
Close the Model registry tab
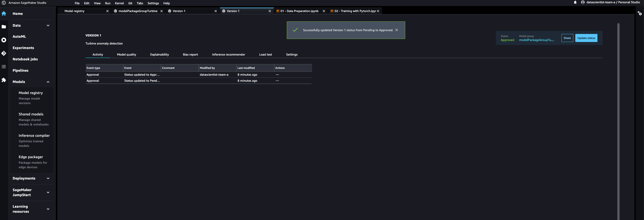pos(107,11)
